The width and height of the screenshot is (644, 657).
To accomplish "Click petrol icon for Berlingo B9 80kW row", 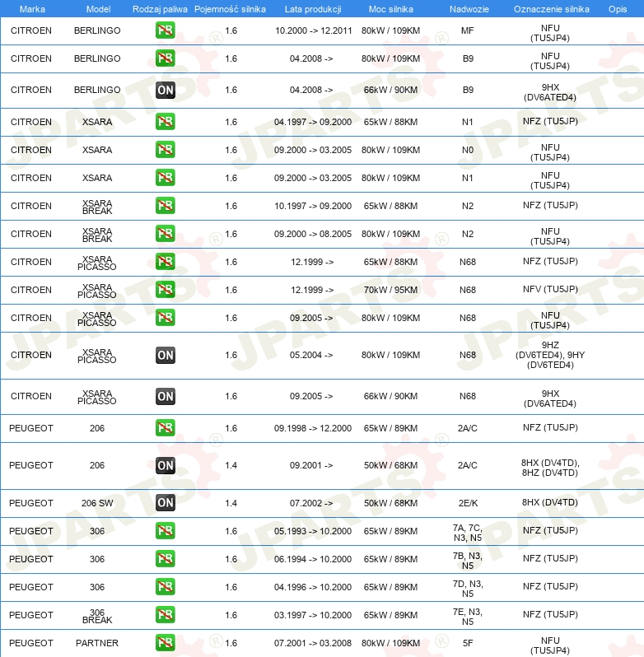I will pos(165,58).
